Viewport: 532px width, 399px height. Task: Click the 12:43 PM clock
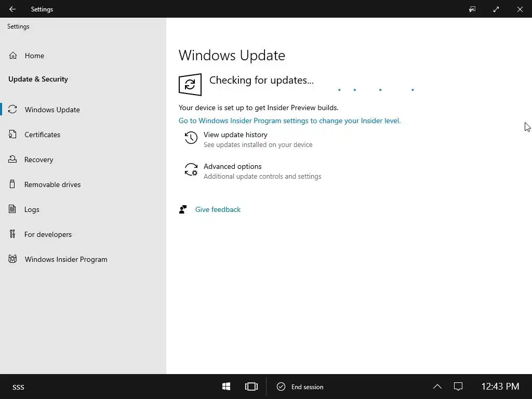click(x=500, y=387)
